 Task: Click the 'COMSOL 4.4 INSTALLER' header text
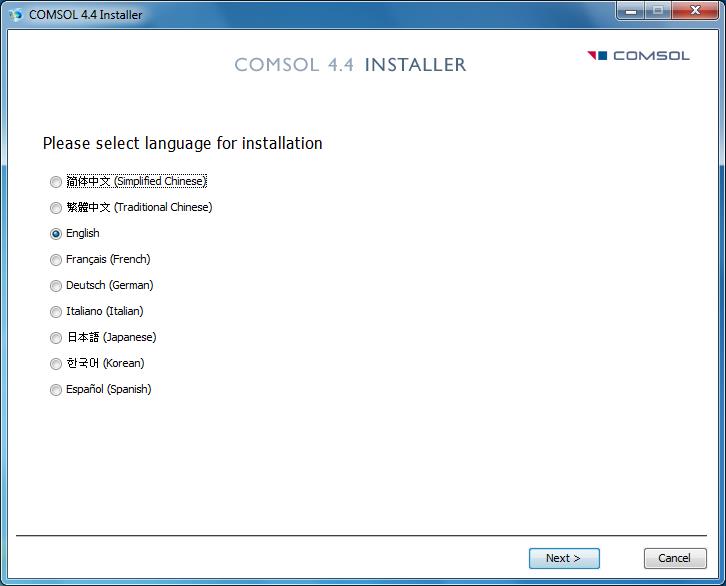coord(350,65)
